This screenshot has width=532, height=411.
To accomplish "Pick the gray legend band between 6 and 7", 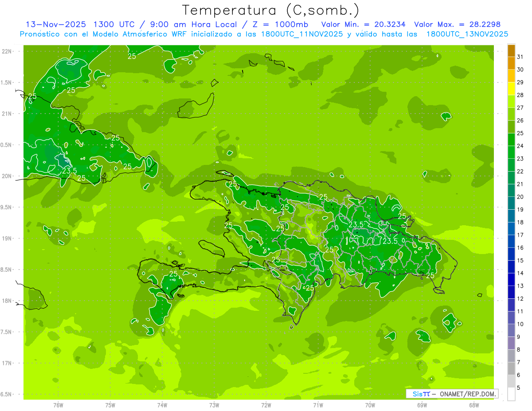I will click(511, 369).
